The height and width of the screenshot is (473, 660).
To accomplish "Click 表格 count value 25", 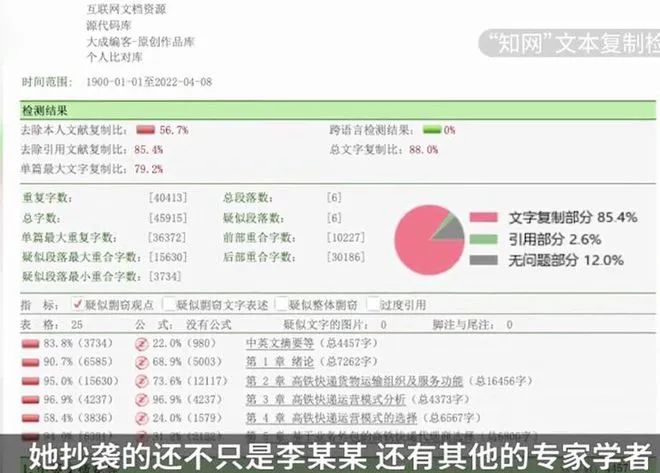I will [77, 325].
